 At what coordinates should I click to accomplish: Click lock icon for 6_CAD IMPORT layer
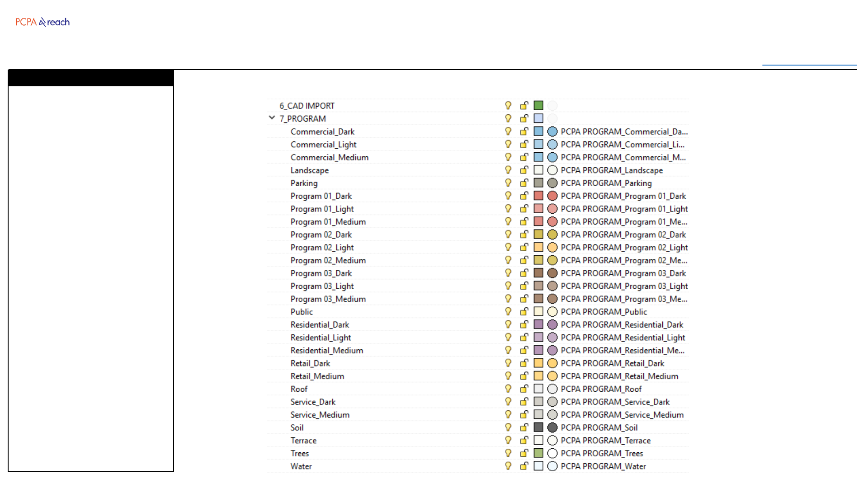[x=524, y=106]
